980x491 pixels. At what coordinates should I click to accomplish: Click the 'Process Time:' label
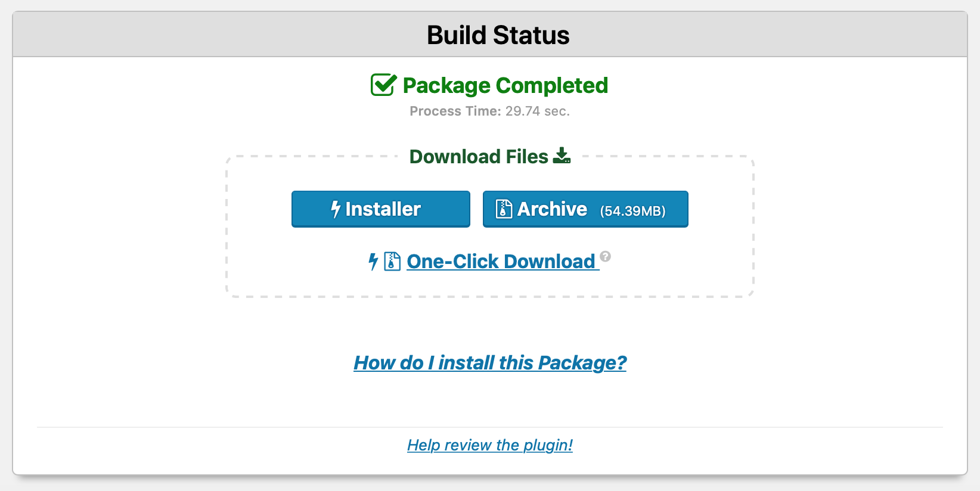[x=455, y=111]
